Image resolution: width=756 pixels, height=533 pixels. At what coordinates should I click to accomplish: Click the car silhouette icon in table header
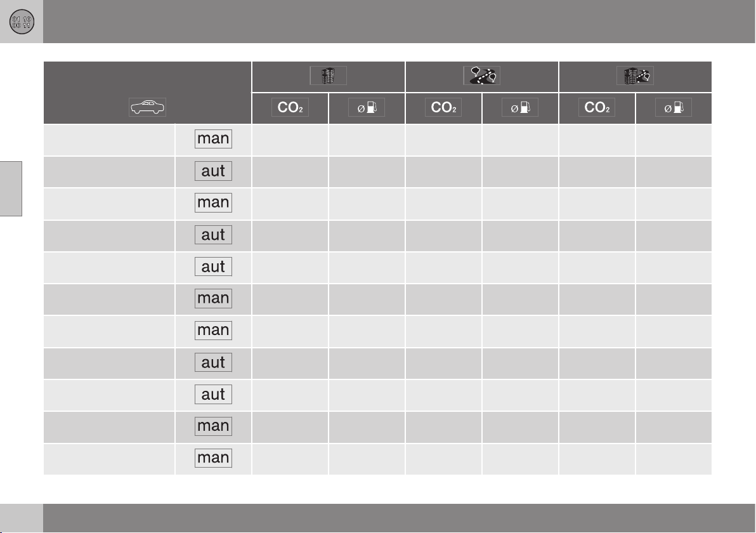click(x=148, y=107)
